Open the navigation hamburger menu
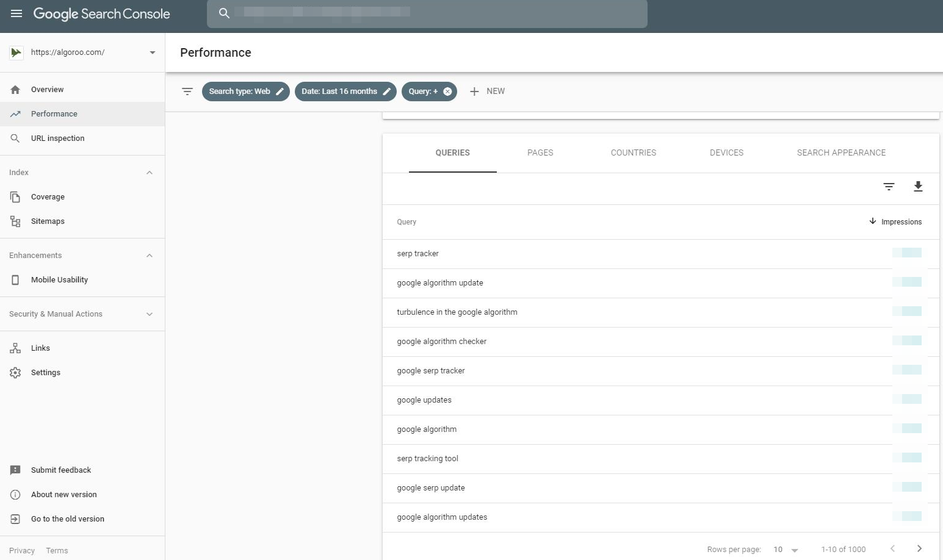943x560 pixels. 16,13
